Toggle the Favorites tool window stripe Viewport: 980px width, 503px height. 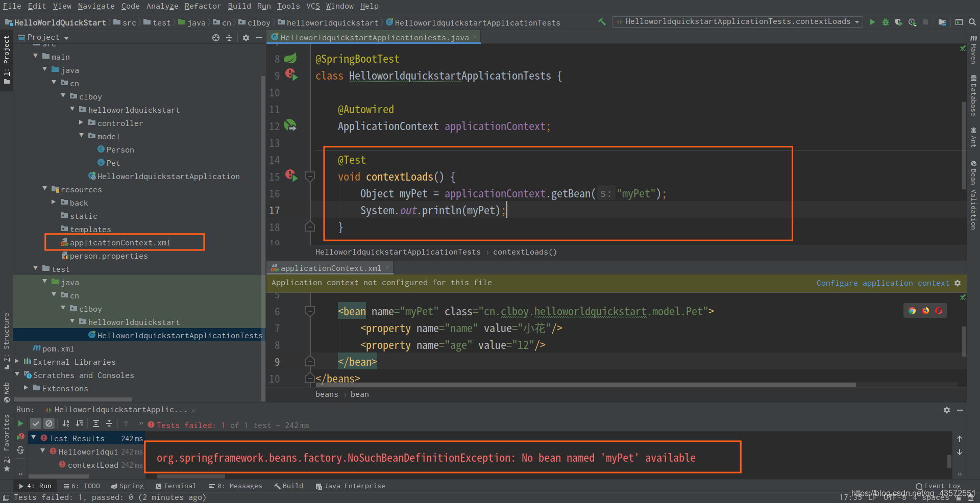[x=6, y=442]
